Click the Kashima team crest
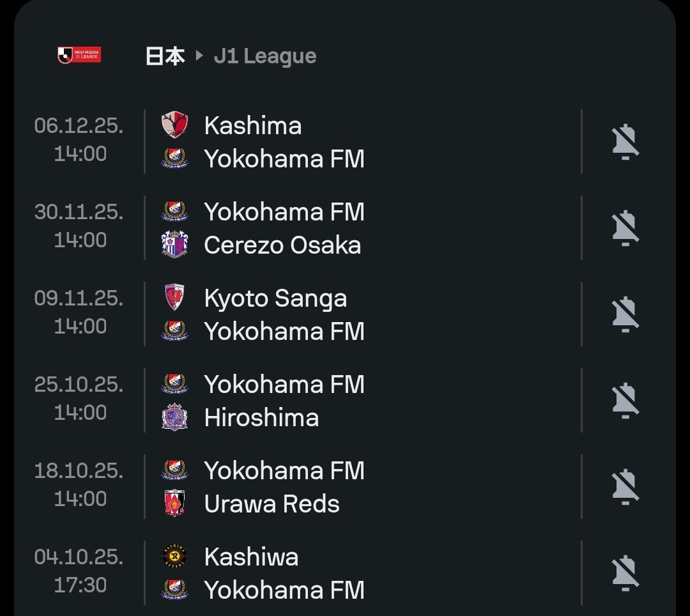This screenshot has height=616, width=690. [x=174, y=125]
